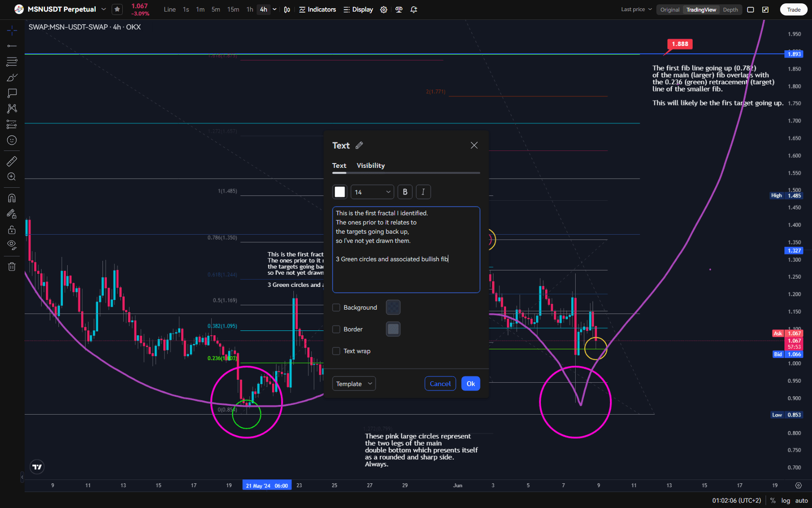The image size is (812, 508).
Task: Select the ruler measure tool
Action: pos(12,161)
